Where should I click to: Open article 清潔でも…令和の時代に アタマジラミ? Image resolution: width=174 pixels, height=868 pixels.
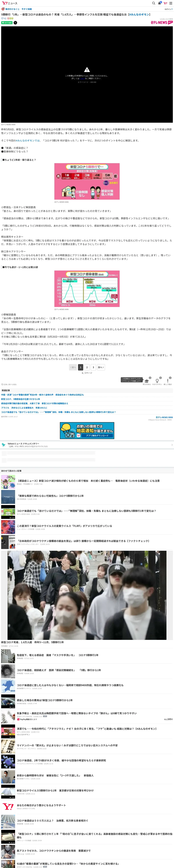click(87, 729)
